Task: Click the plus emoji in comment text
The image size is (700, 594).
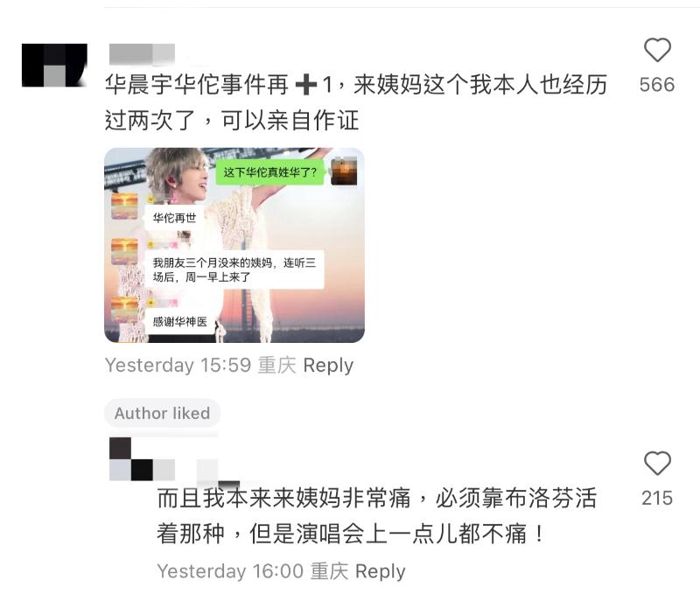Action: (306, 85)
